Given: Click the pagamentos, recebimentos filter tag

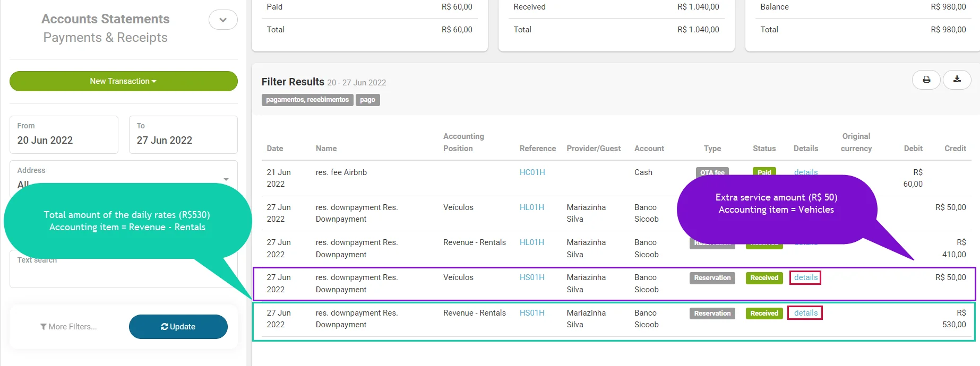Looking at the screenshot, I should (307, 100).
